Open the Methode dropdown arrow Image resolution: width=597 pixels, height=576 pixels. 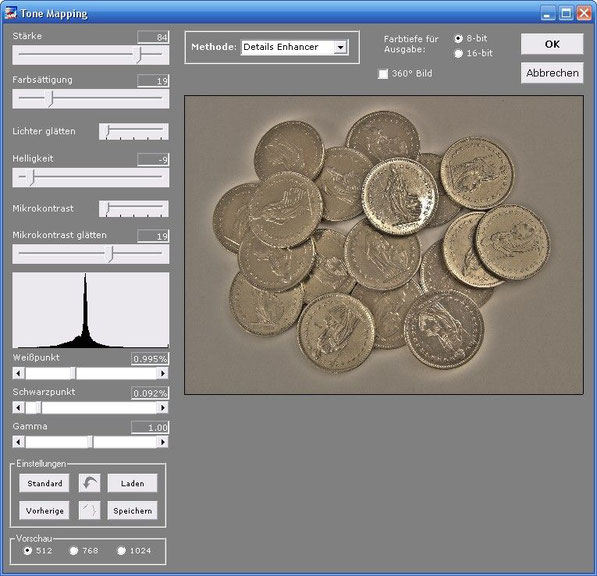coord(340,47)
